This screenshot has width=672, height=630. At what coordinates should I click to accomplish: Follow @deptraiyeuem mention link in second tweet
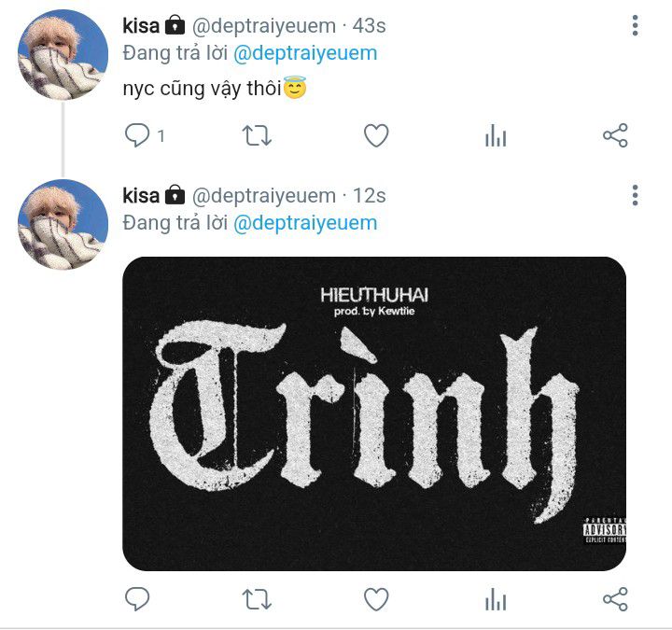(x=305, y=223)
